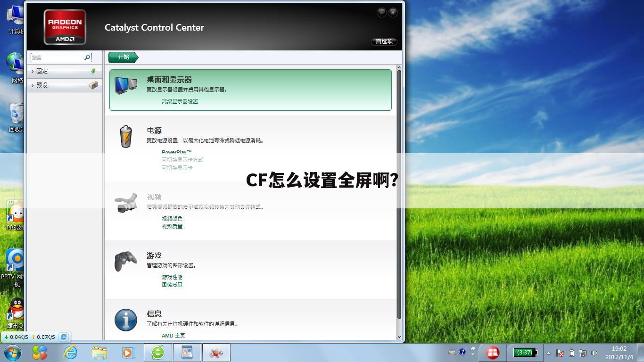Open the 可切换显示卡方式 link
The width and height of the screenshot is (644, 362).
(x=182, y=160)
